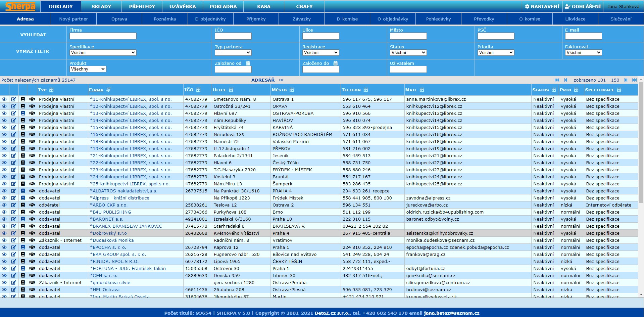The image size is (644, 317).
Task: Click the three-dots icon next to ADRESÁŘ
Action: point(281,80)
